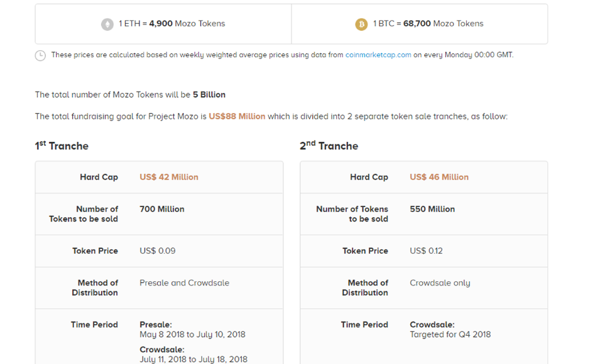This screenshot has width=605, height=364.
Task: Click the 2nd Tranche heading
Action: [329, 146]
